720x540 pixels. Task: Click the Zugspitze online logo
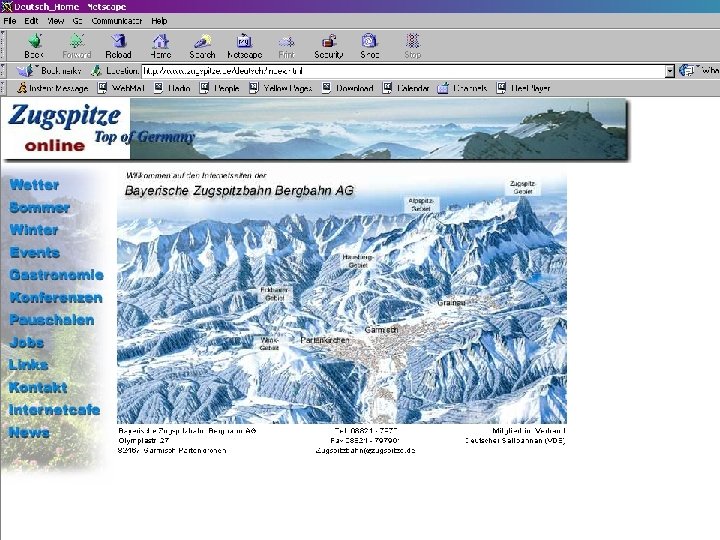coord(67,129)
